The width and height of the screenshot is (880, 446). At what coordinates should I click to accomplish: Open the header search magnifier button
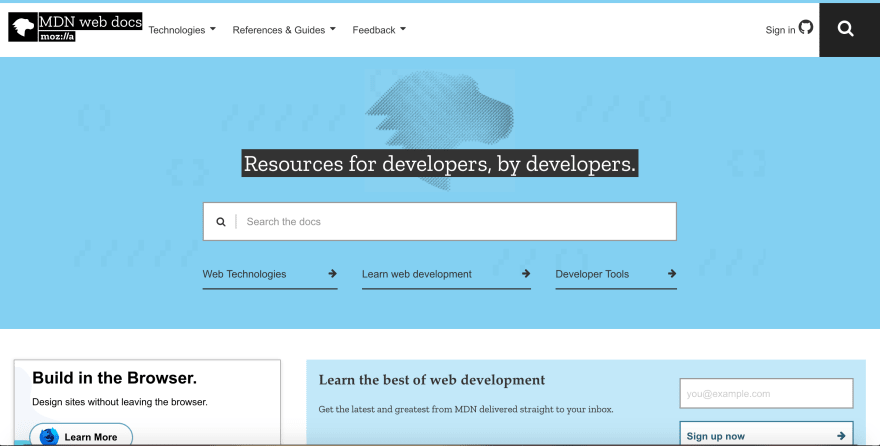pos(849,29)
